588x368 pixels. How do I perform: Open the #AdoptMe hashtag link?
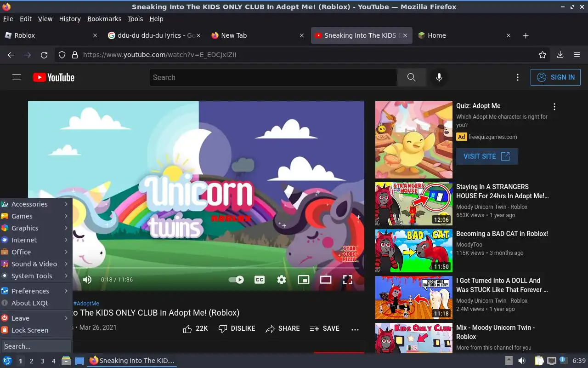(86, 304)
